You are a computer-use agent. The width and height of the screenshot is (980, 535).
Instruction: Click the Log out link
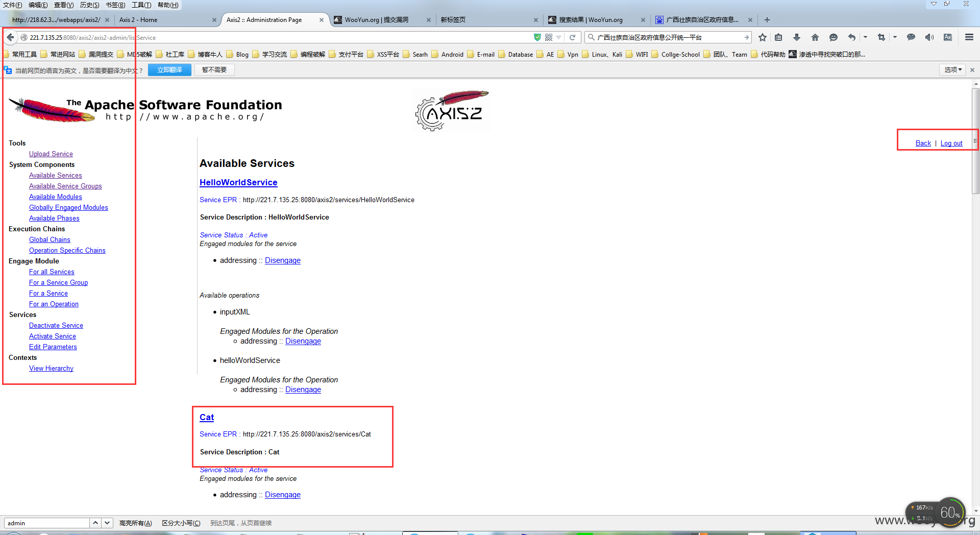(951, 143)
